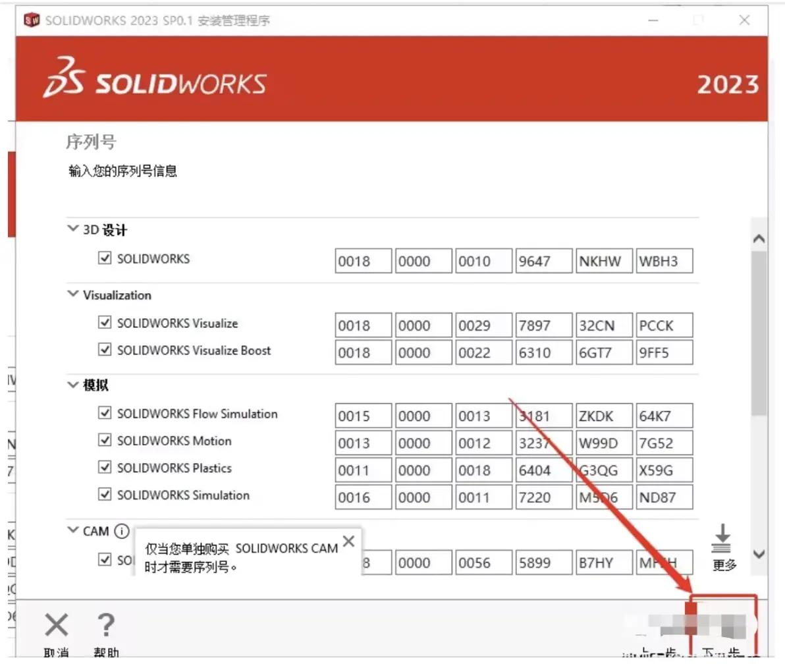Click the Cancel X icon

tap(57, 625)
